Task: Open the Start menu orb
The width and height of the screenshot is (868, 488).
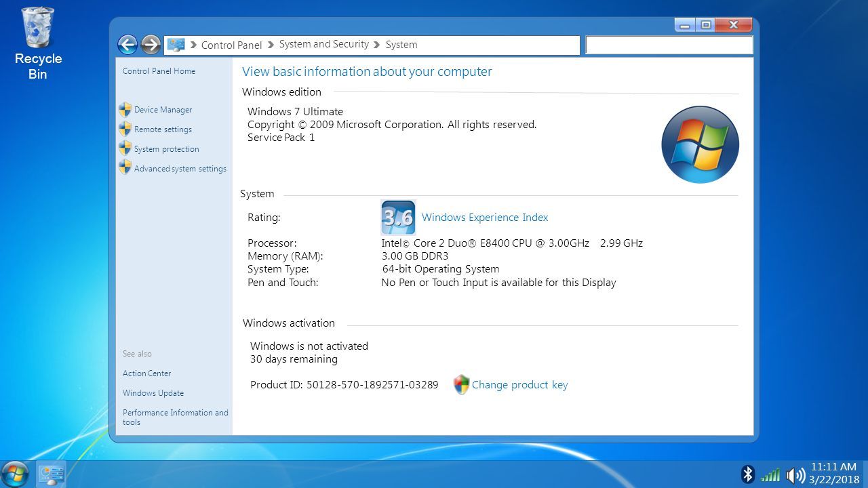Action: 15,474
